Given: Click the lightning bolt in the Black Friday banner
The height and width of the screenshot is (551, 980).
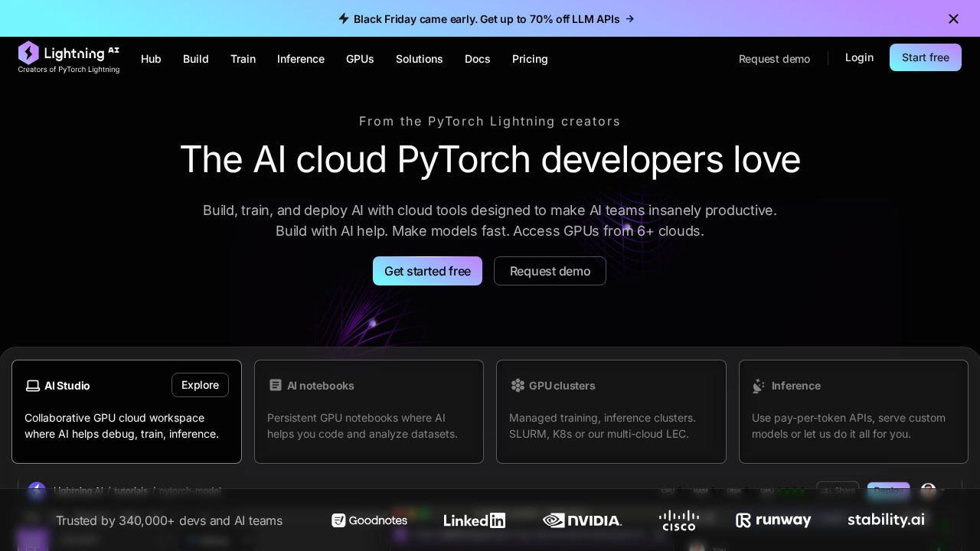Looking at the screenshot, I should pyautogui.click(x=344, y=18).
